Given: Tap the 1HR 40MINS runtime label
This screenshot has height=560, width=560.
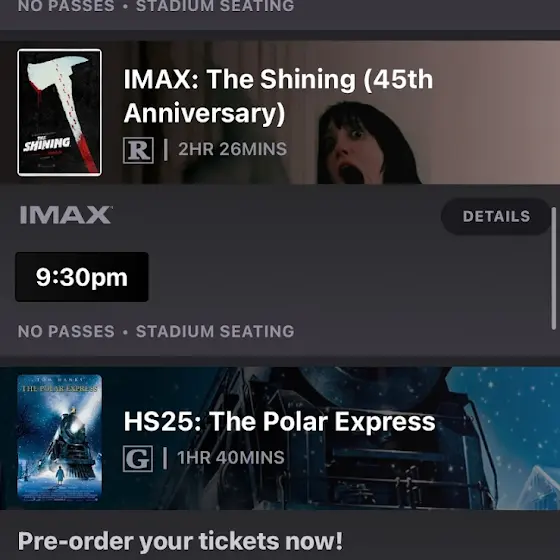Looking at the screenshot, I should tap(231, 458).
